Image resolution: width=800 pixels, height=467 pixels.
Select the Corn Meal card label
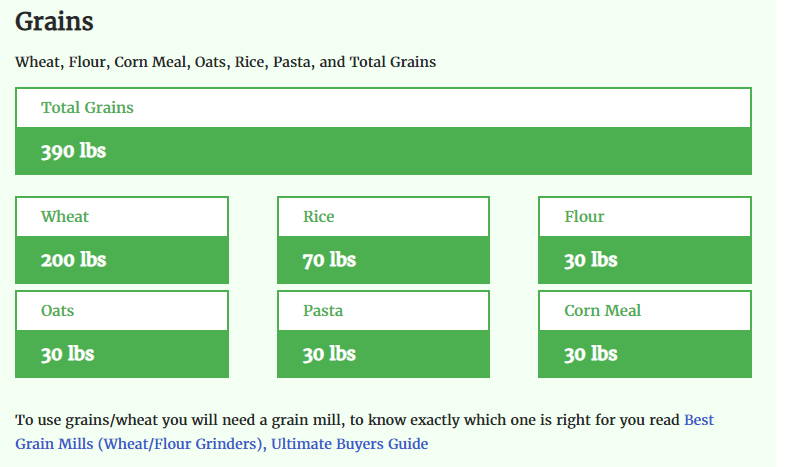602,311
